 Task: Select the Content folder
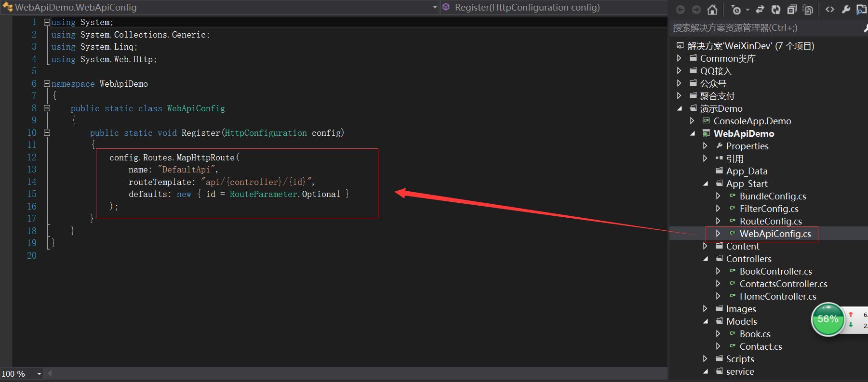click(x=743, y=246)
